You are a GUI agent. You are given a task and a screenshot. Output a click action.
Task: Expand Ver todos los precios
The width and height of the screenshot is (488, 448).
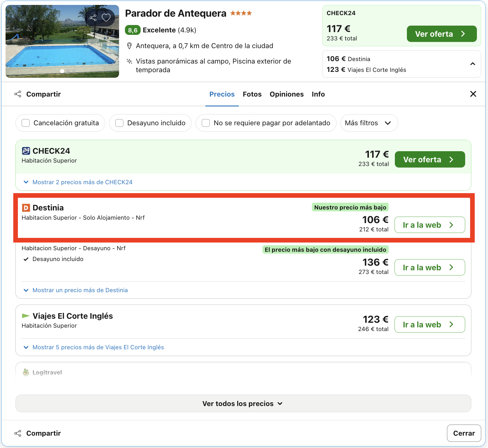click(x=243, y=403)
